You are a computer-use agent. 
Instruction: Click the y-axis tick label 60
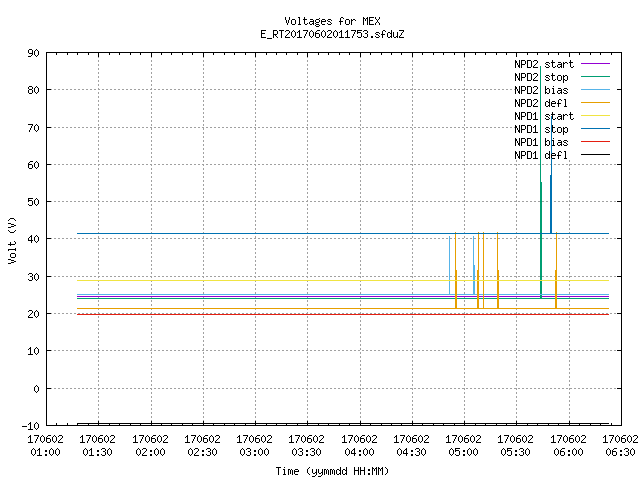[34, 165]
